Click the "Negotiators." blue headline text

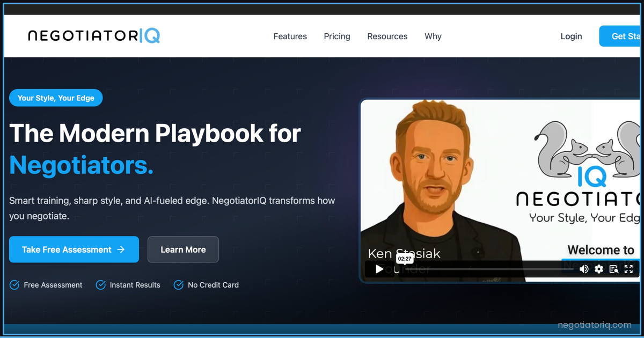pos(82,165)
